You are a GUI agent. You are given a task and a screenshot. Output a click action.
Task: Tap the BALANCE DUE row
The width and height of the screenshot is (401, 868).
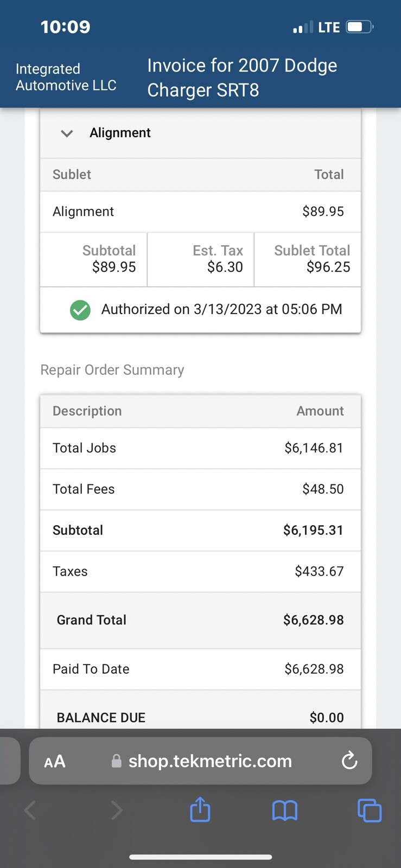[200, 717]
